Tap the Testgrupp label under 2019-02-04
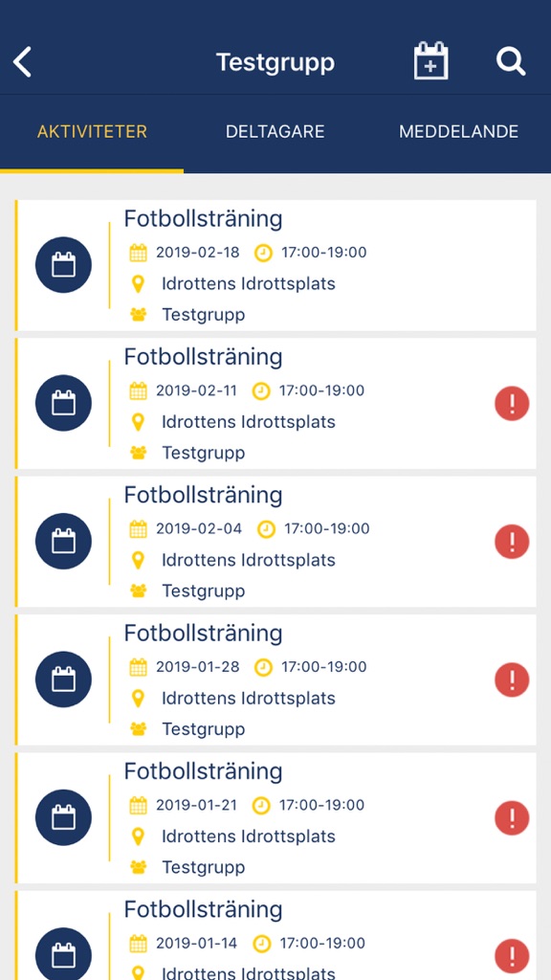551x980 pixels. click(203, 590)
